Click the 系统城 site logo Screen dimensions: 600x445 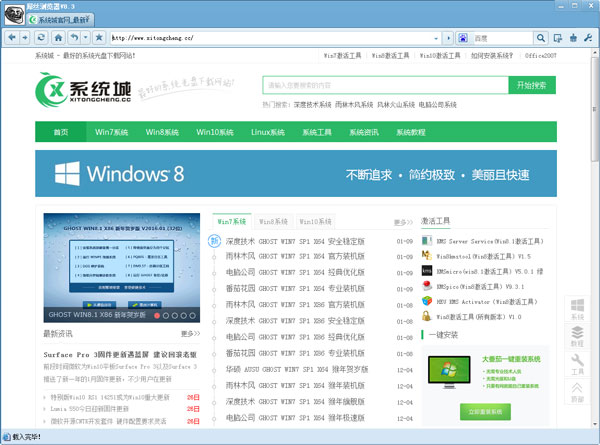point(83,90)
